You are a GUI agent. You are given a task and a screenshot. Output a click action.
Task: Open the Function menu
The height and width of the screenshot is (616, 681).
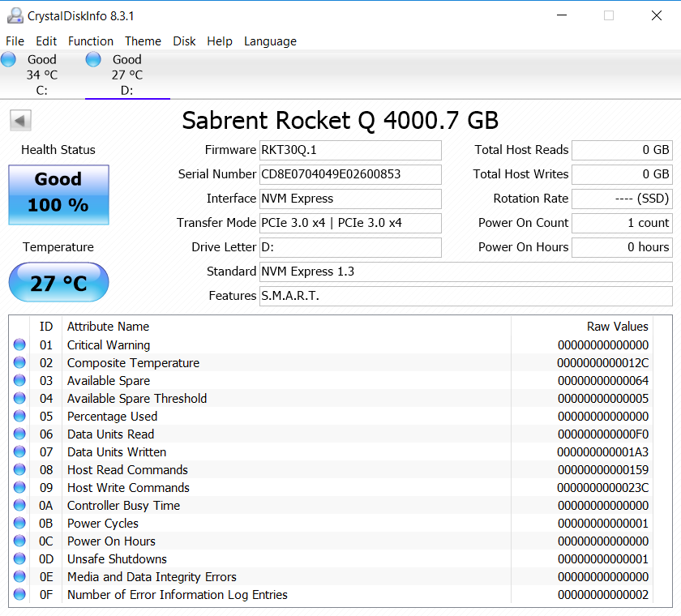click(91, 41)
